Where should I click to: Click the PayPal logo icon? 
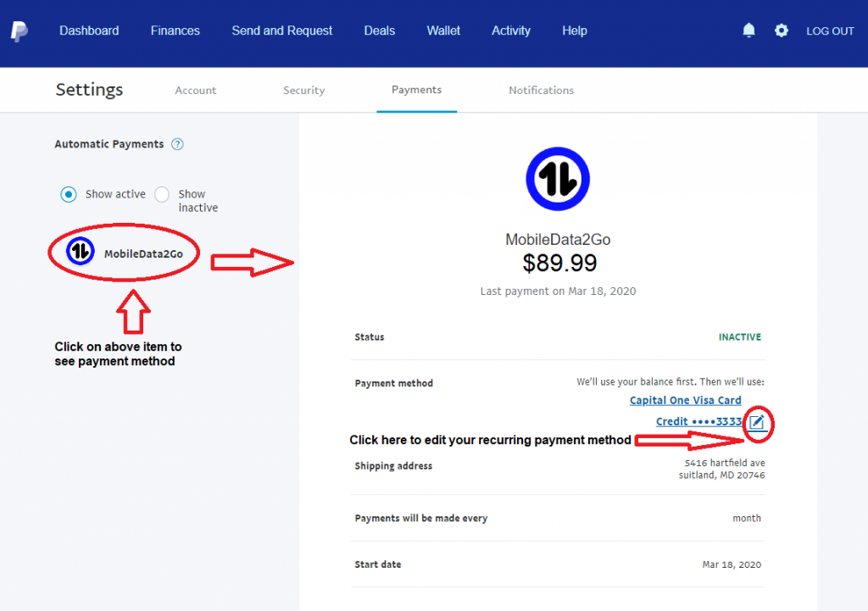[x=19, y=31]
